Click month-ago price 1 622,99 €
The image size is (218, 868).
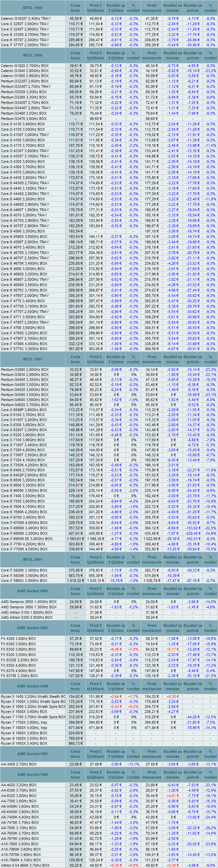pyautogui.click(x=152, y=538)
